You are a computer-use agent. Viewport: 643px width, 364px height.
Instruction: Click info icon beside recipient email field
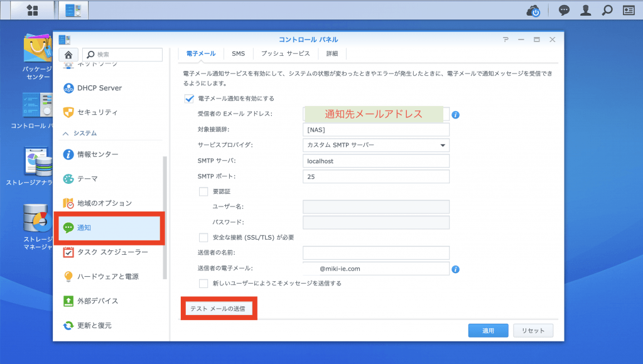tap(456, 114)
